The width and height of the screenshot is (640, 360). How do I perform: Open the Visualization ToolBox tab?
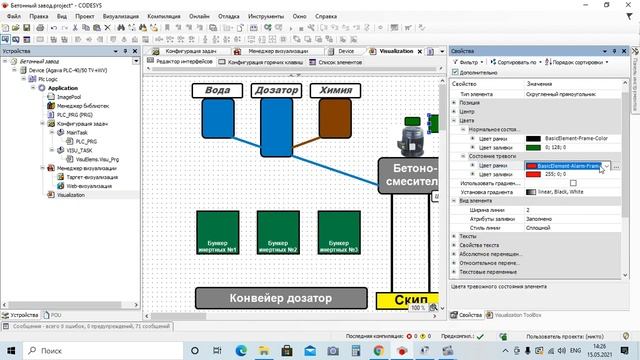pyautogui.click(x=514, y=315)
